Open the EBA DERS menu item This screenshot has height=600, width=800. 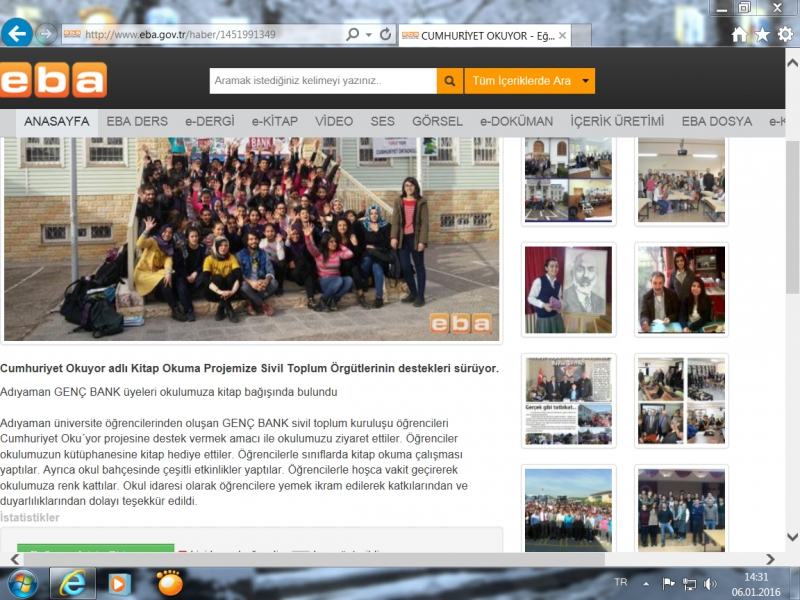(137, 121)
